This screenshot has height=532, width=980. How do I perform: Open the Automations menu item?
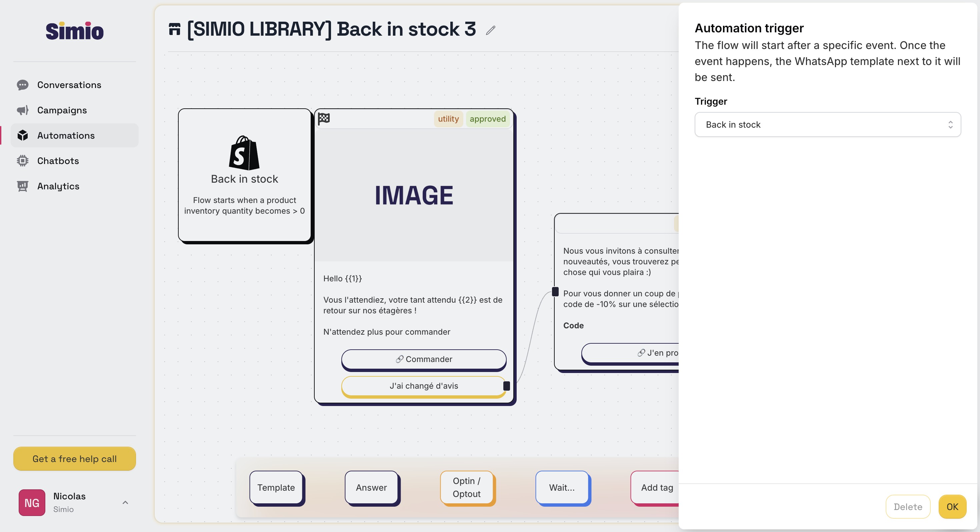pos(66,135)
